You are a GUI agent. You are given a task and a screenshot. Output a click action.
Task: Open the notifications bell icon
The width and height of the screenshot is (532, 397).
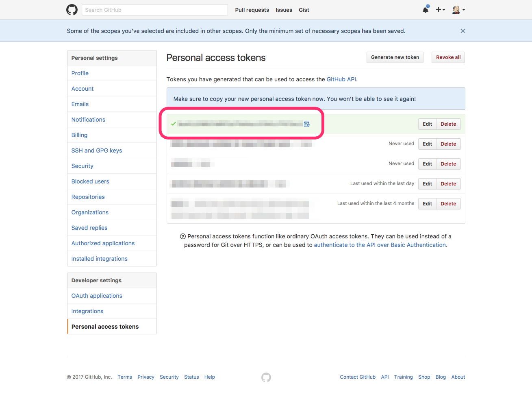426,9
